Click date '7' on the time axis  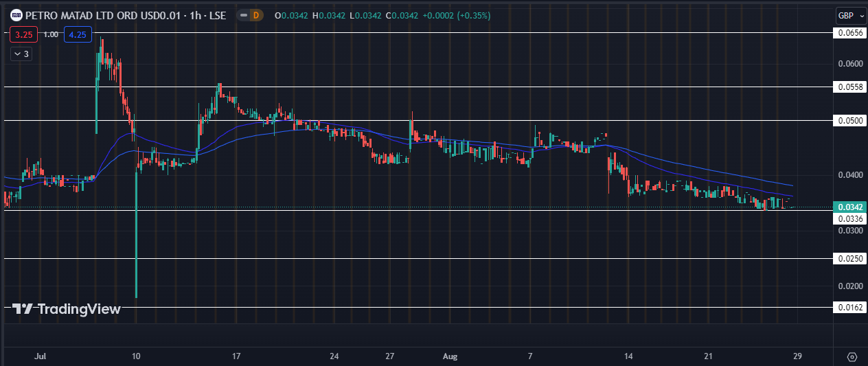[531, 356]
